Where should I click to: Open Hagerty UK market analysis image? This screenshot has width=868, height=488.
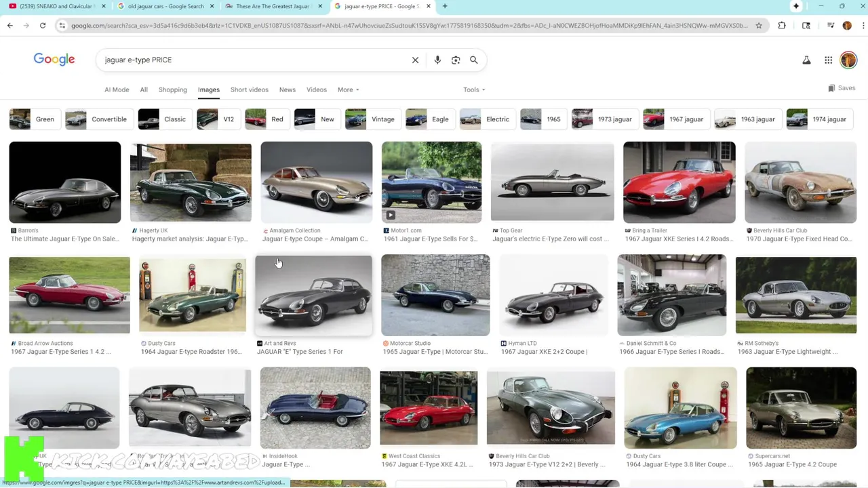pyautogui.click(x=191, y=182)
